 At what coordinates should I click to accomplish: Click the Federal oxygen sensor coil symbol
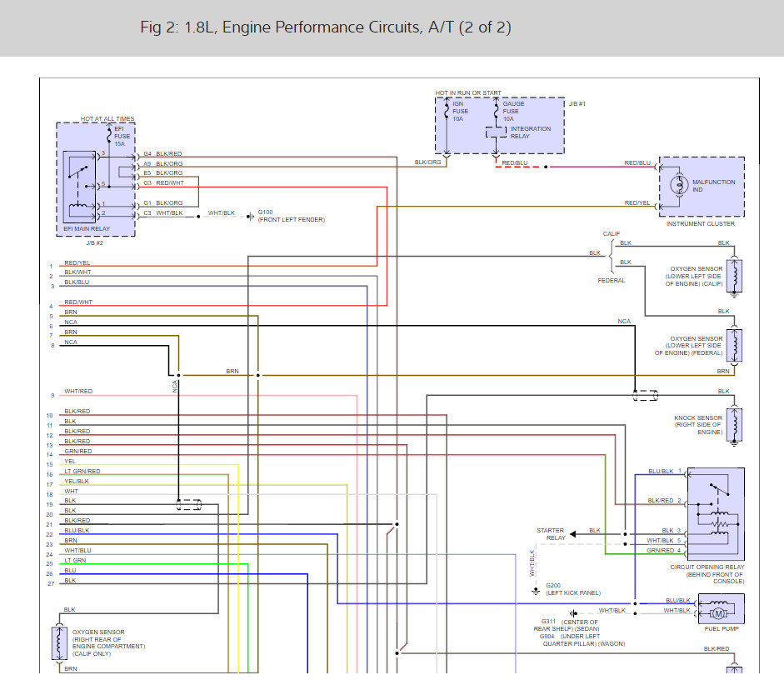point(734,345)
